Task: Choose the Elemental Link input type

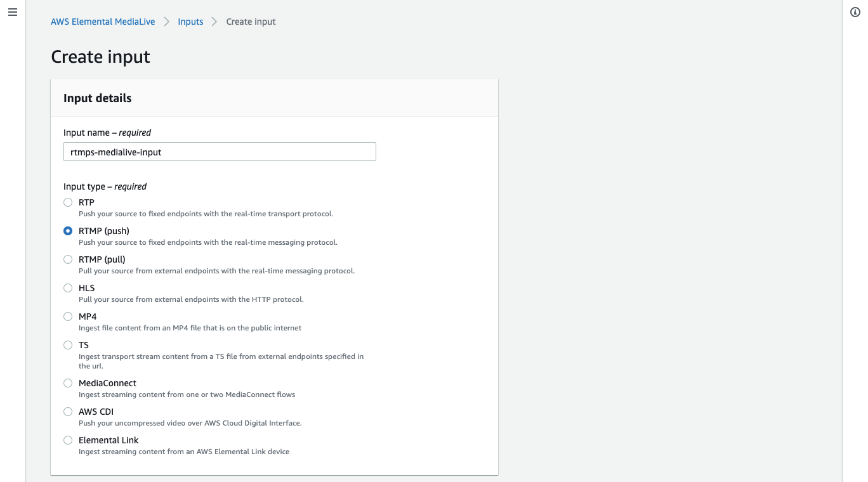Action: (x=68, y=440)
